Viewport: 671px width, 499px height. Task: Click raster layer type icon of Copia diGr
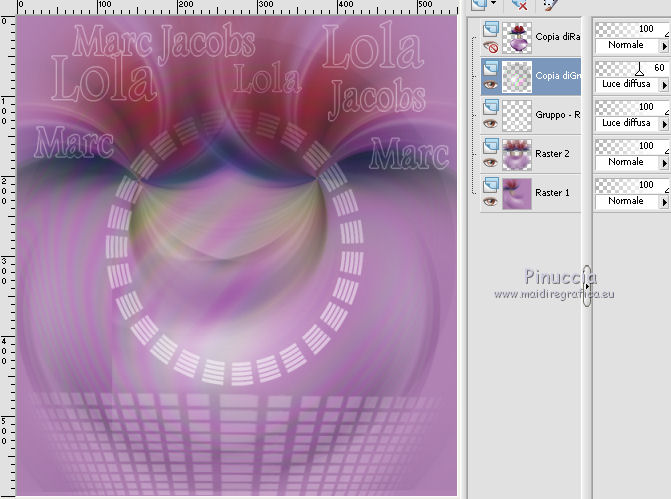(491, 68)
